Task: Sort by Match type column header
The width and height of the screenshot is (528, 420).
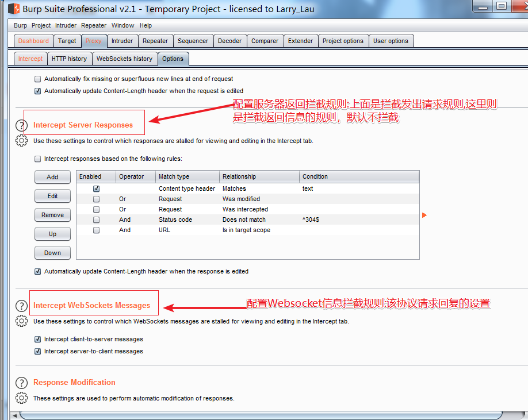Action: [x=188, y=176]
